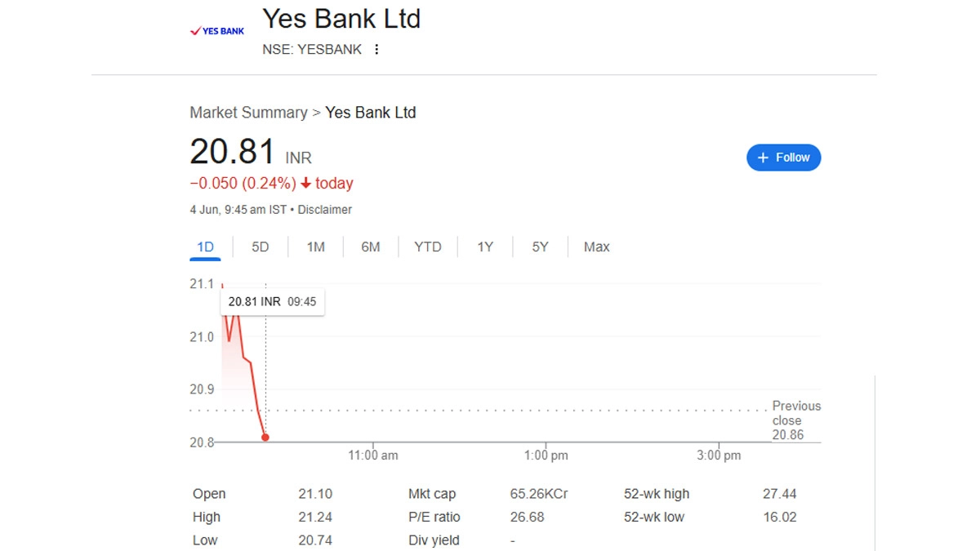Click the Previous close 20.86 label
Screen dimensions: 980x551
[x=795, y=420]
